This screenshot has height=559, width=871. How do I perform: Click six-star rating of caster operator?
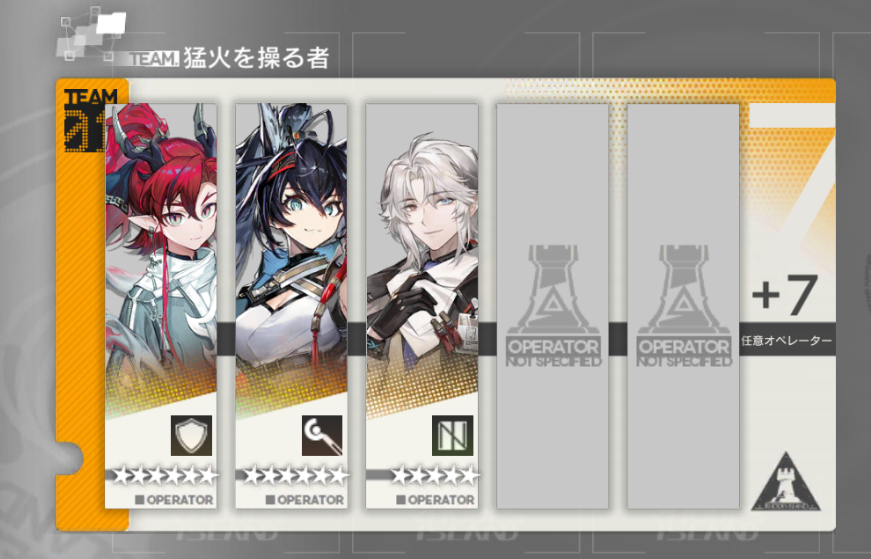click(x=296, y=476)
